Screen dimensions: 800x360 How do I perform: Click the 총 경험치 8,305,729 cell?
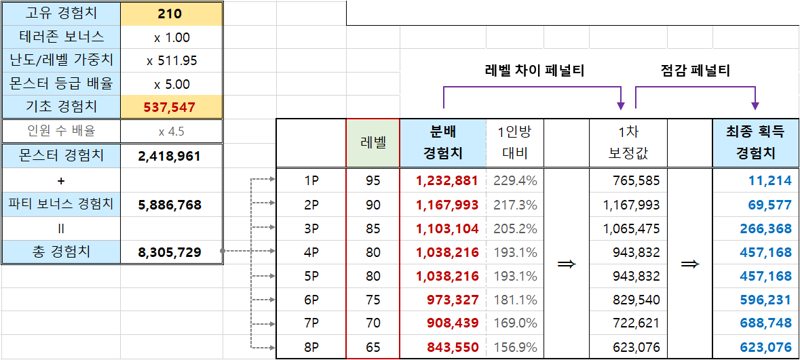pos(172,252)
